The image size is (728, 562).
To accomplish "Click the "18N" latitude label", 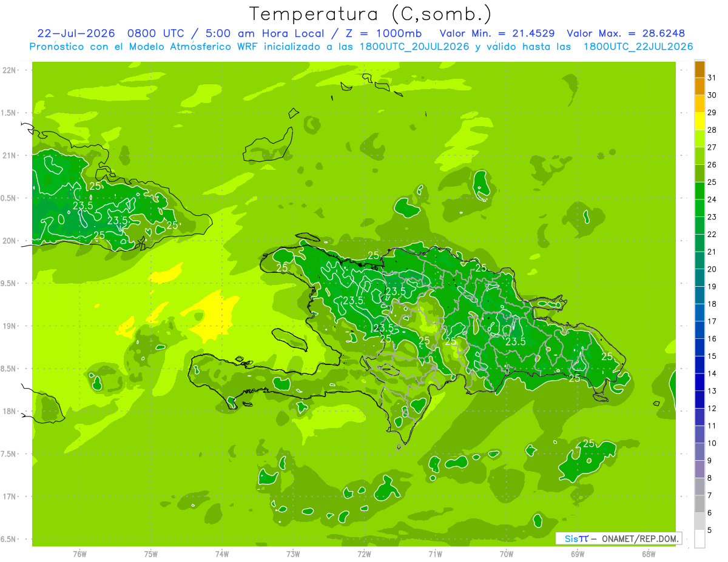I will 9,412.
